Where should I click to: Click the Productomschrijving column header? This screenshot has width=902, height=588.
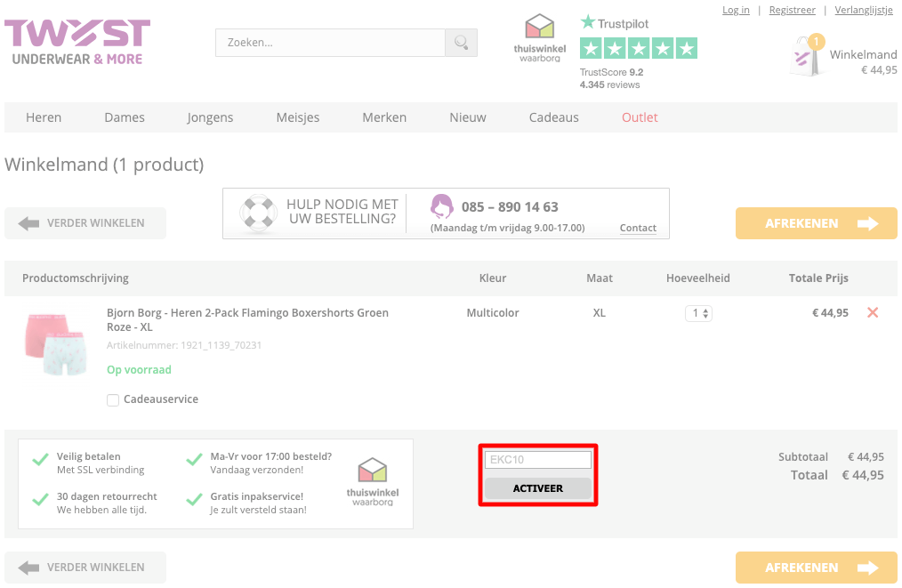(x=76, y=278)
